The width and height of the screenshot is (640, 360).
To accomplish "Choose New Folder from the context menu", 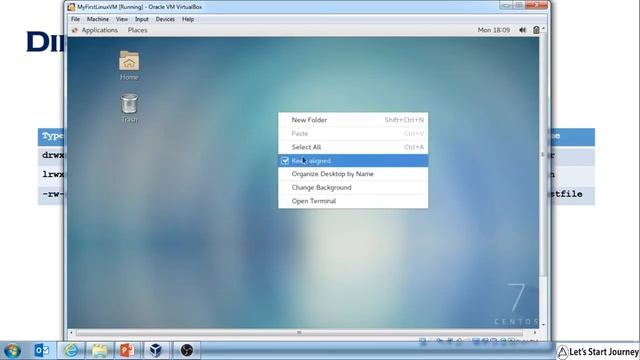I will (x=353, y=120).
